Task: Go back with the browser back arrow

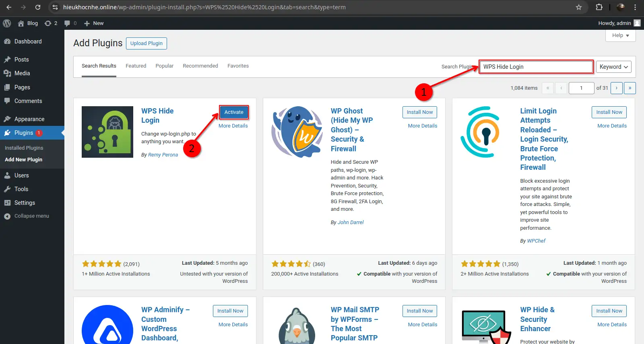Action: pyautogui.click(x=9, y=7)
